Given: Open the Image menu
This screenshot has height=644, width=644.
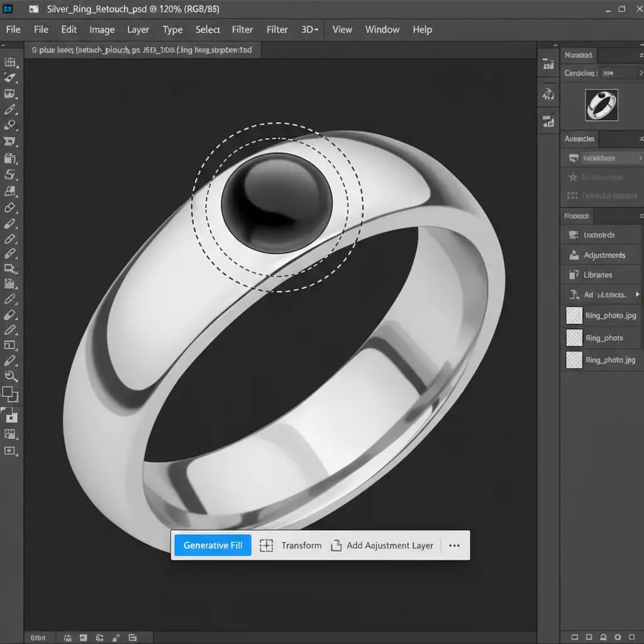Looking at the screenshot, I should tap(102, 30).
